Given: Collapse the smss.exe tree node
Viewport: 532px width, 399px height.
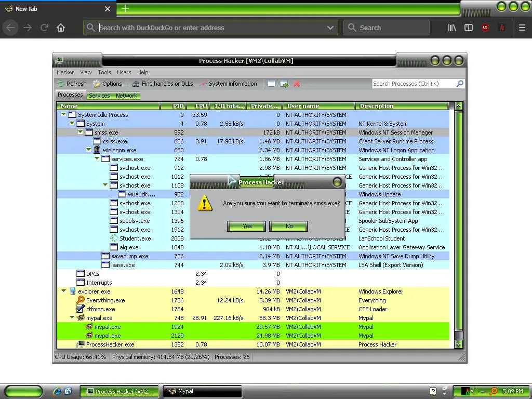Looking at the screenshot, I should coord(80,132).
